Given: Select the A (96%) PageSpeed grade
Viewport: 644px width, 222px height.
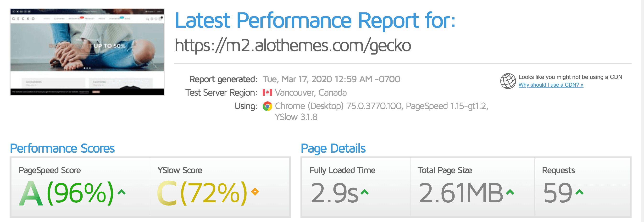Looking at the screenshot, I should pos(67,193).
